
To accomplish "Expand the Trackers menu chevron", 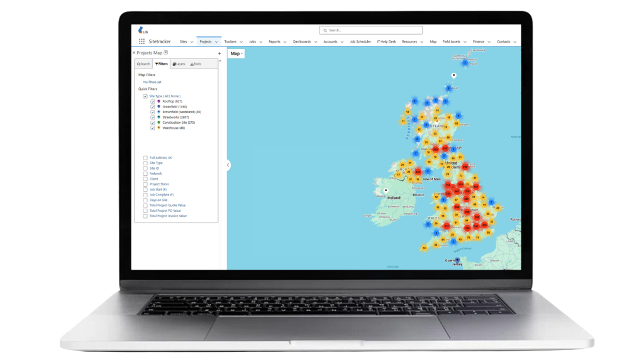I will [241, 42].
